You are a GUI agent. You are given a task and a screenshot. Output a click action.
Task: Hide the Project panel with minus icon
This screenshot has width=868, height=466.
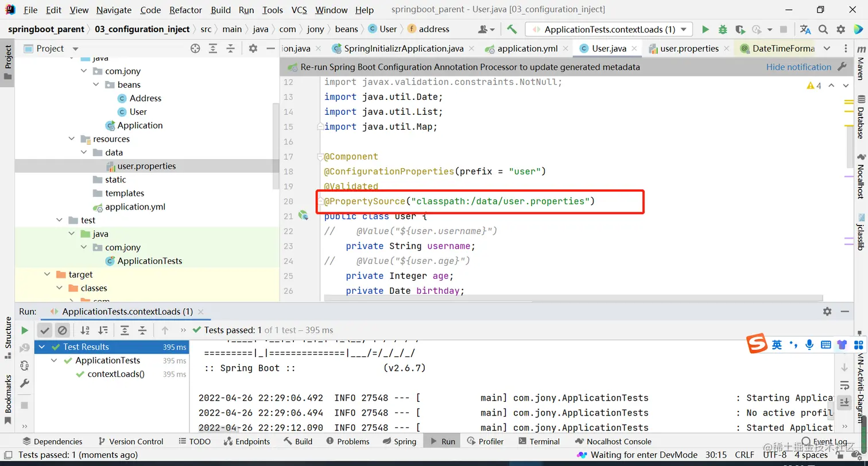click(270, 49)
